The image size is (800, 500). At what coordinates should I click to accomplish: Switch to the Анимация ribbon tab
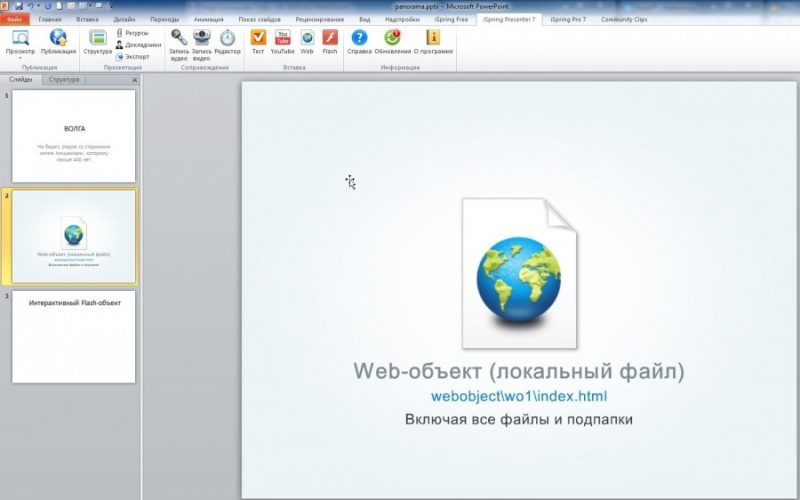[209, 19]
